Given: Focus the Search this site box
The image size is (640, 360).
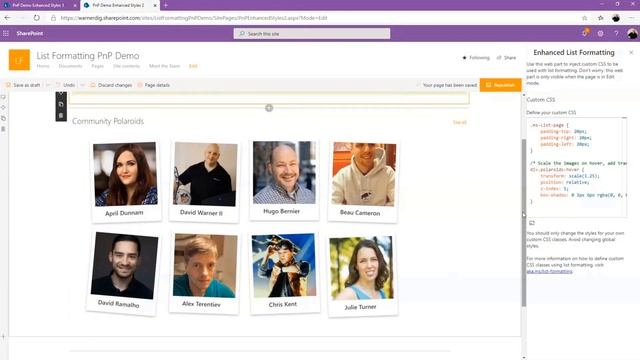Looking at the screenshot, I should (312, 33).
